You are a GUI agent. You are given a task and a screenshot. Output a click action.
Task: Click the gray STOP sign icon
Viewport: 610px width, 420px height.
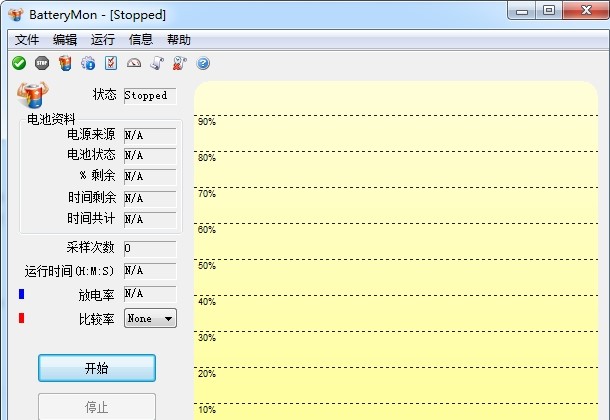42,63
